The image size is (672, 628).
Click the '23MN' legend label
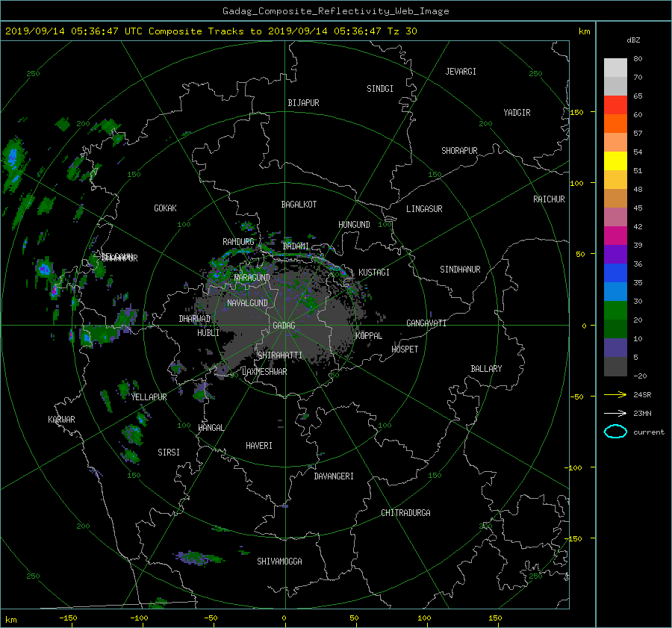[642, 413]
